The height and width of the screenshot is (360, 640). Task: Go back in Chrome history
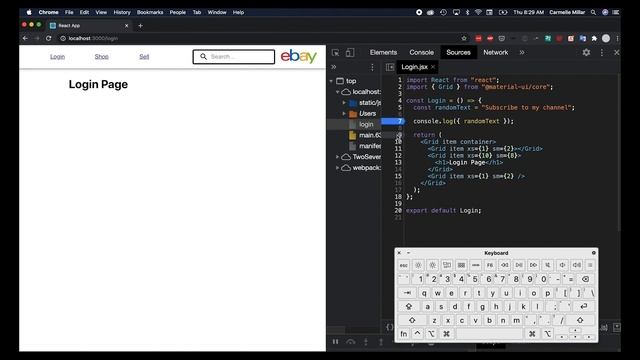[25, 38]
